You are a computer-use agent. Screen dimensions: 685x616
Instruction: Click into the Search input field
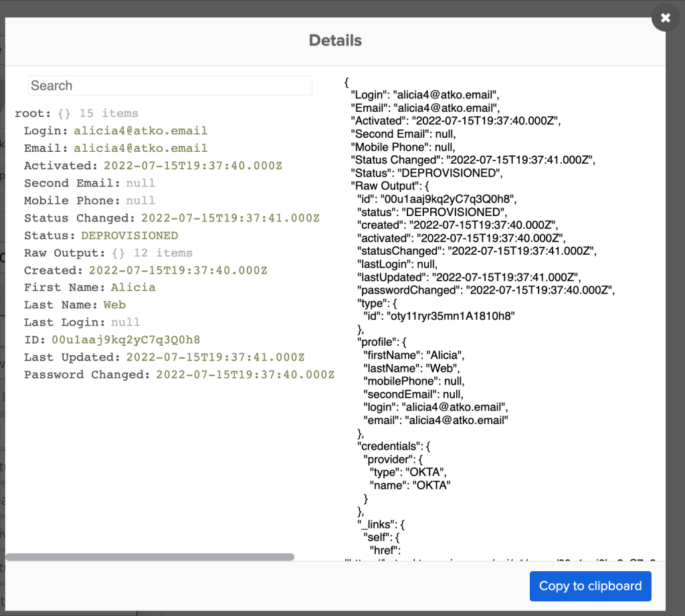click(170, 86)
